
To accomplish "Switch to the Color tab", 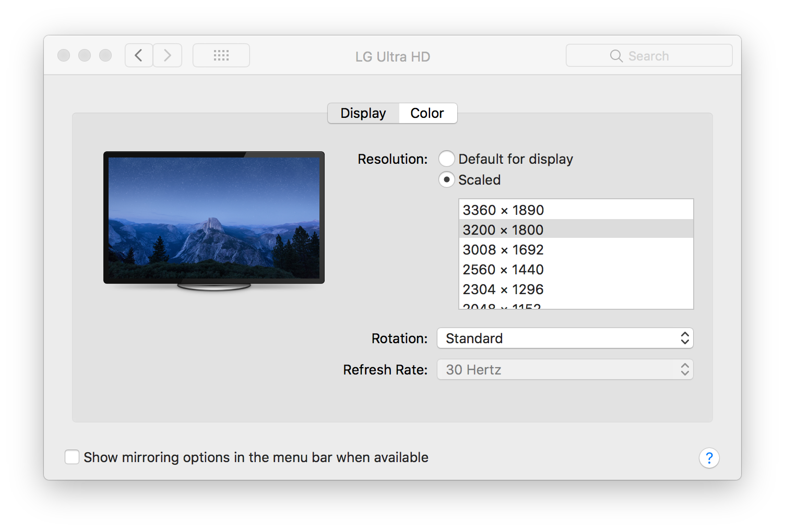I will 427,113.
